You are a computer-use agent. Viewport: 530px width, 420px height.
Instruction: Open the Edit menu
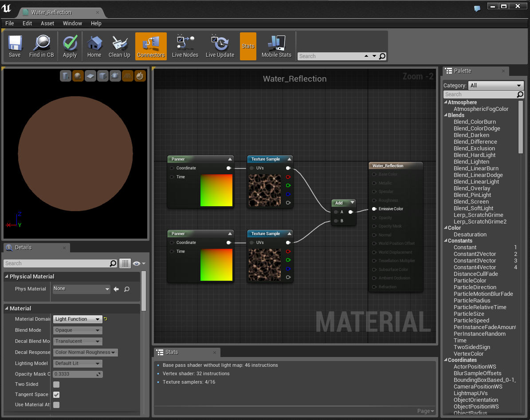click(x=27, y=24)
